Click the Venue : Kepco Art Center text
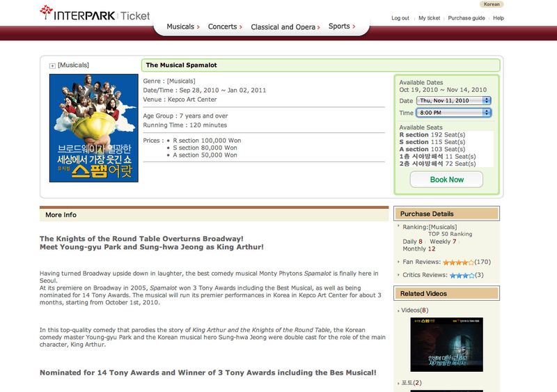 point(180,100)
